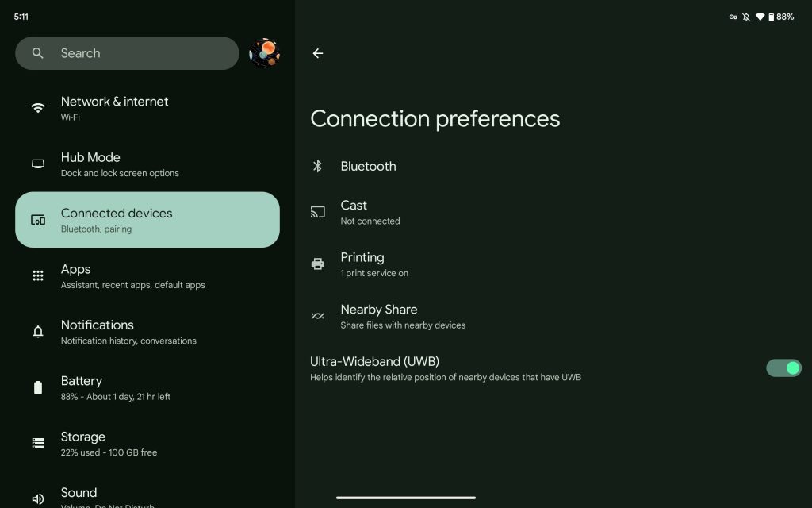Click the Apps grid icon
Image resolution: width=812 pixels, height=508 pixels.
(x=38, y=275)
